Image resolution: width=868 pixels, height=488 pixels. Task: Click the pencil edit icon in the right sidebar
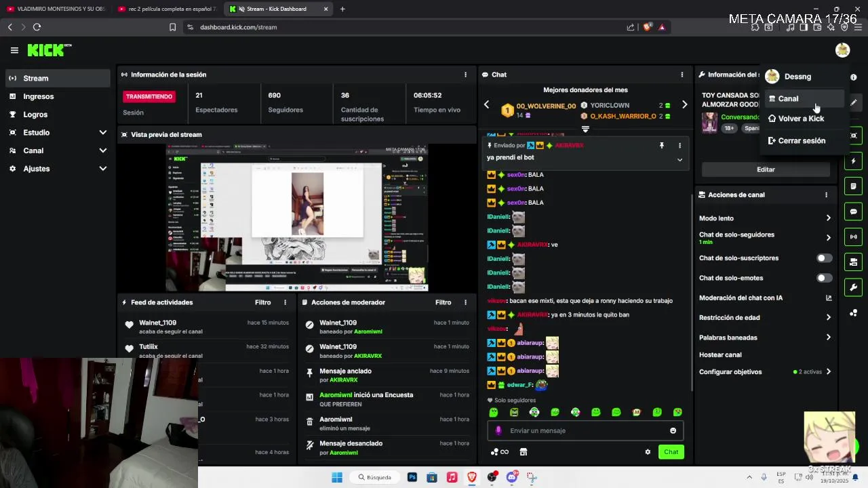(x=854, y=102)
